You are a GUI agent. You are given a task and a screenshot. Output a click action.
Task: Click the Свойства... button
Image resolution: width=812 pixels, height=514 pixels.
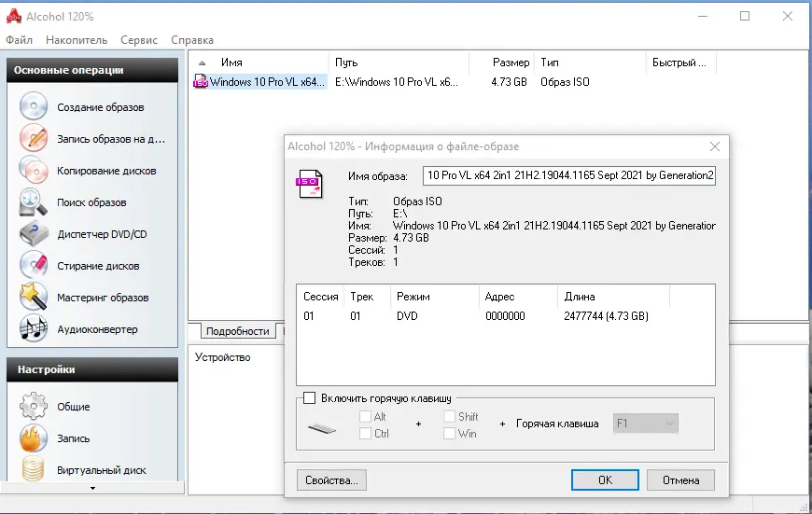coord(331,479)
